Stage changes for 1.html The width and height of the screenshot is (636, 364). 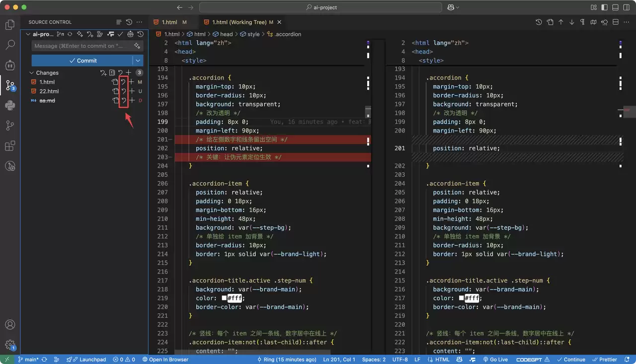pos(132,82)
